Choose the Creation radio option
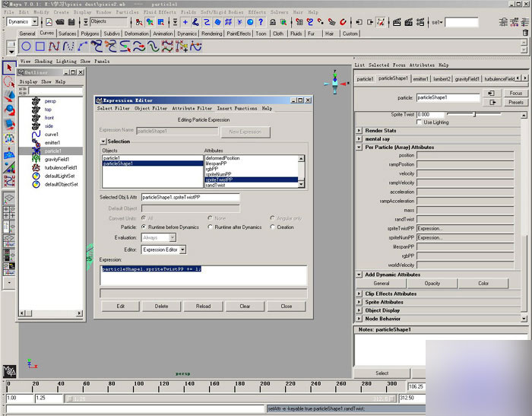Viewport: 532px width, 416px height. pos(272,227)
